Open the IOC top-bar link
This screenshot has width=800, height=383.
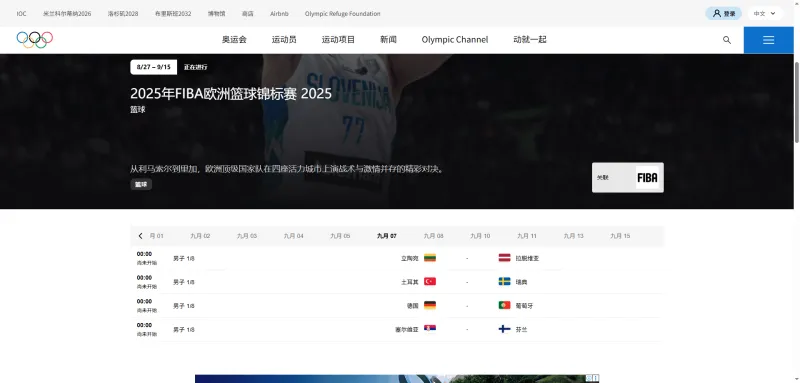pyautogui.click(x=21, y=14)
